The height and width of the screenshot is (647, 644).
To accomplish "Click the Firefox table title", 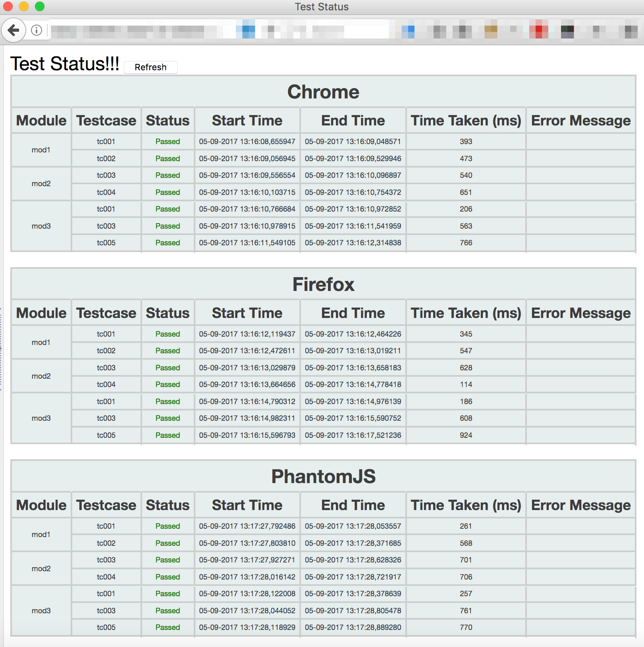I will pos(324,284).
